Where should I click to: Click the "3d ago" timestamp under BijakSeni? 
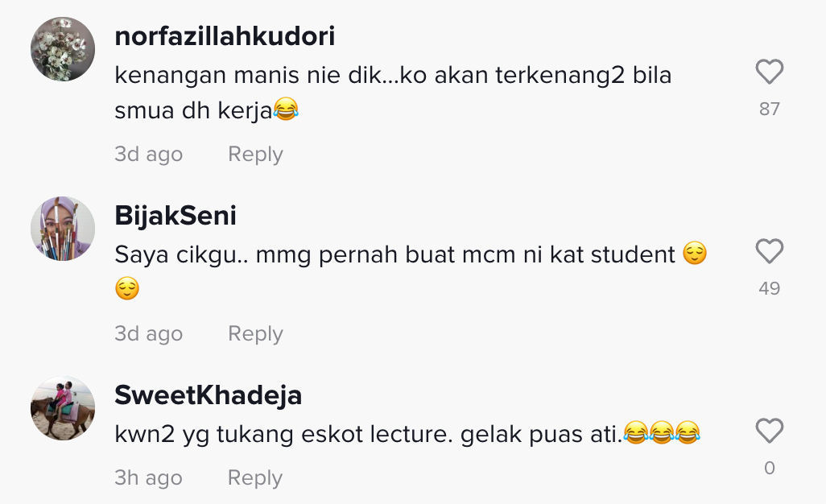(x=148, y=333)
